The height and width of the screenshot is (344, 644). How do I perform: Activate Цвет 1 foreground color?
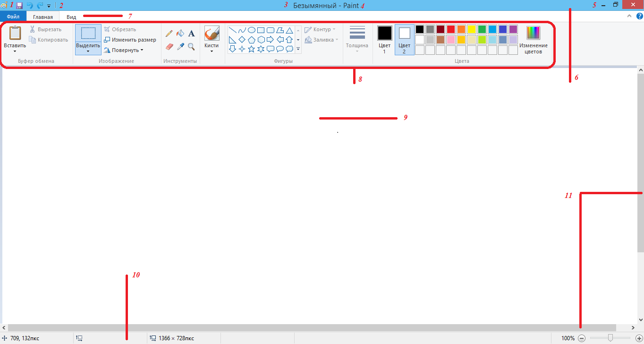coord(384,40)
